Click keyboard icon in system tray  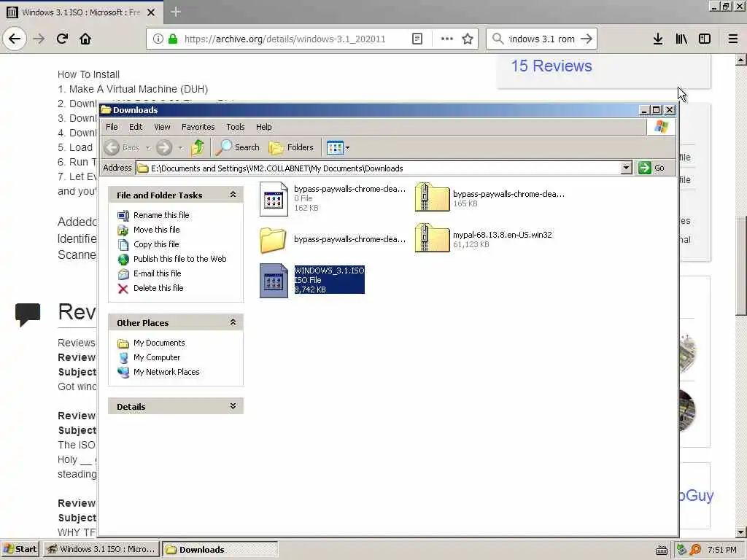pyautogui.click(x=661, y=550)
